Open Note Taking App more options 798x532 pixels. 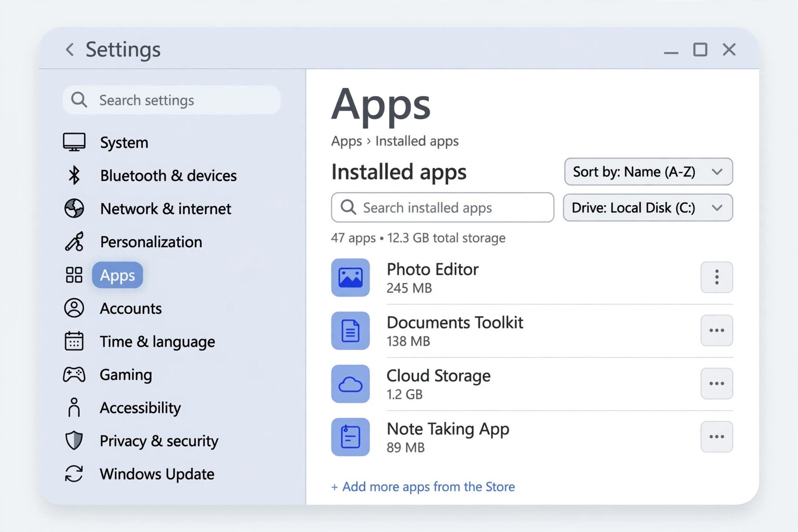[x=717, y=437]
